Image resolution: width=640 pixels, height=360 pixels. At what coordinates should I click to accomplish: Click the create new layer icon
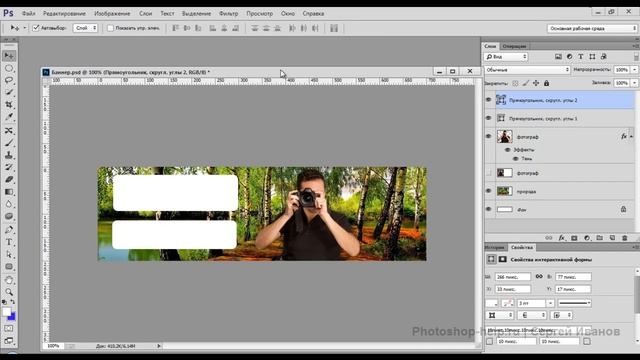click(612, 238)
